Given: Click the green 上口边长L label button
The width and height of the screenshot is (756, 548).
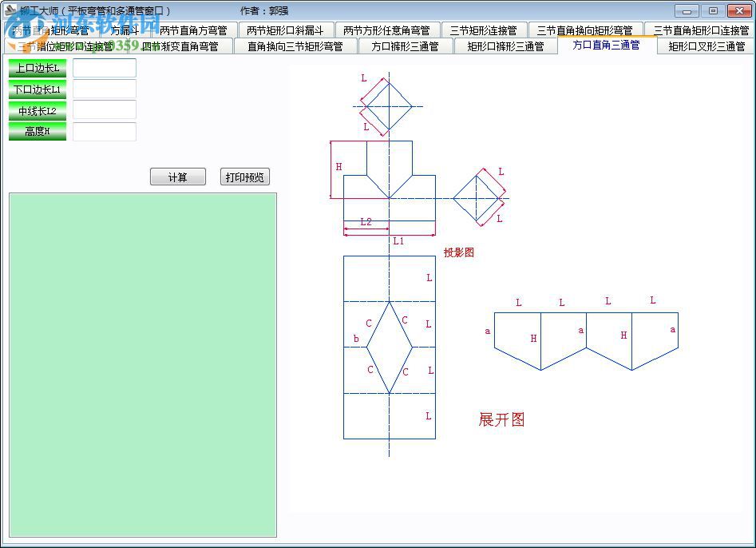Looking at the screenshot, I should tap(38, 68).
